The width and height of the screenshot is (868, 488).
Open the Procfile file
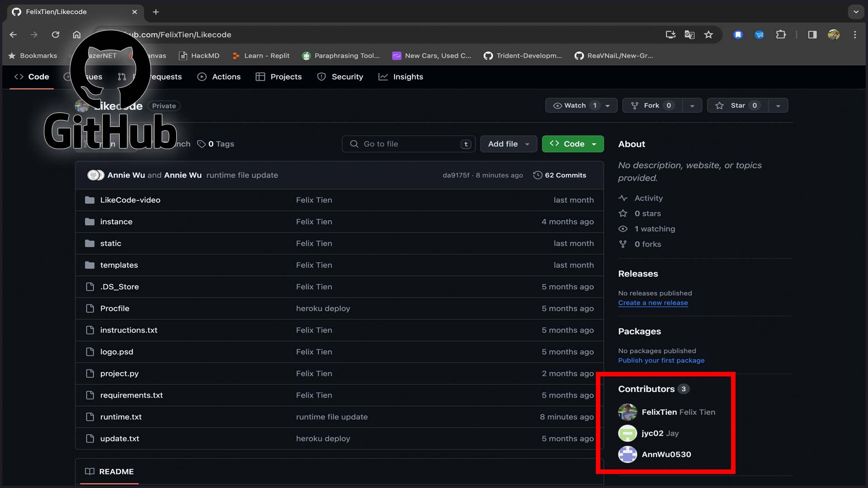115,309
